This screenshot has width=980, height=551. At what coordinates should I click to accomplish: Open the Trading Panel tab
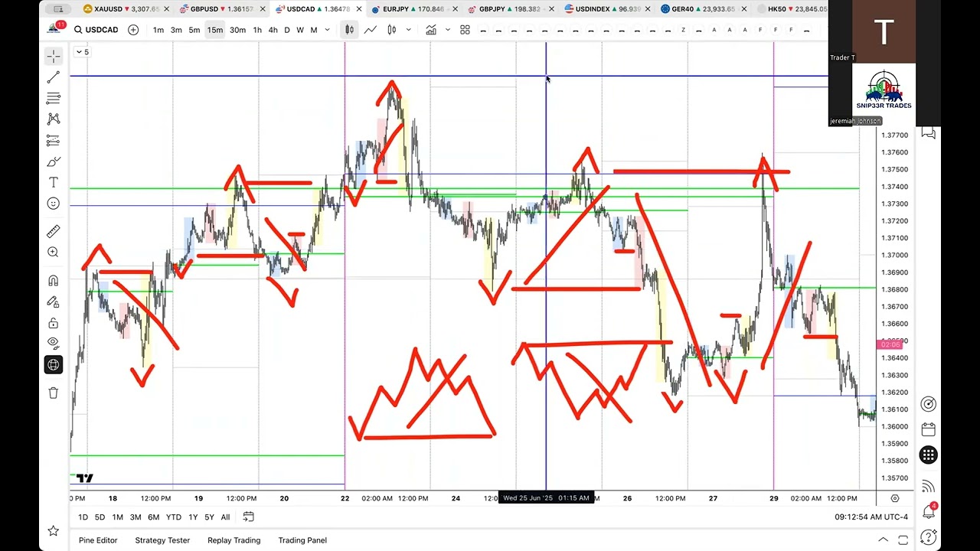pyautogui.click(x=302, y=540)
